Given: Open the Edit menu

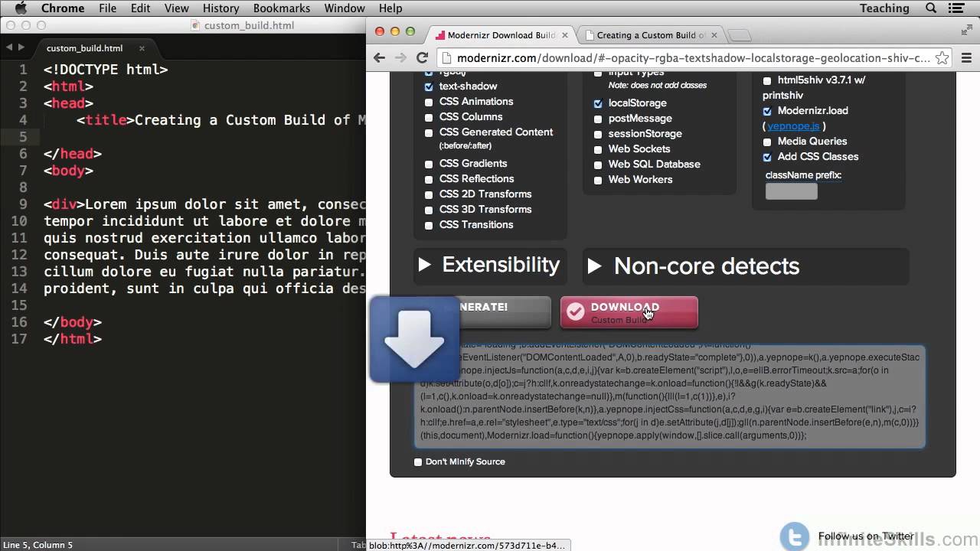Looking at the screenshot, I should pyautogui.click(x=140, y=8).
